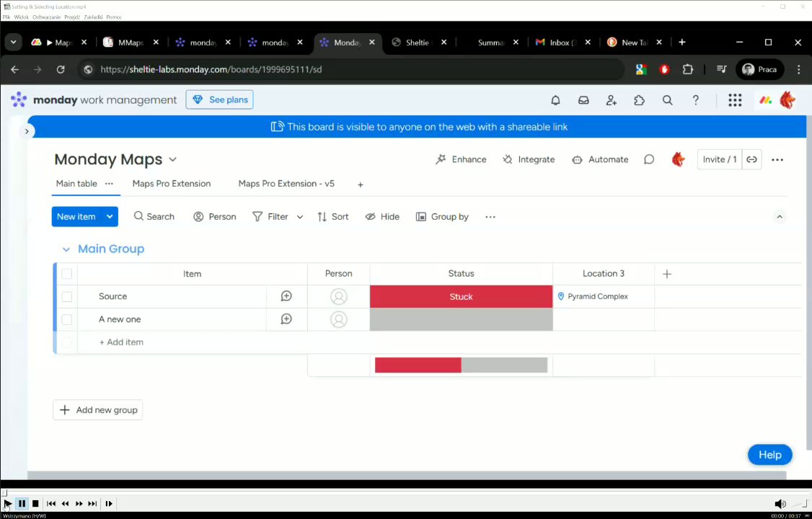
Task: Switch to Maps Pro Extension - v5 tab
Action: [x=286, y=184]
